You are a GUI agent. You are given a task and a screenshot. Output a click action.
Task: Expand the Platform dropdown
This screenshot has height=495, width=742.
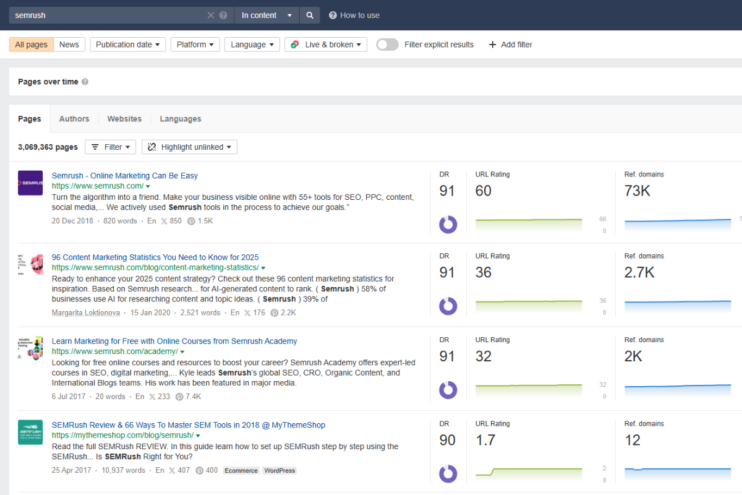[195, 44]
